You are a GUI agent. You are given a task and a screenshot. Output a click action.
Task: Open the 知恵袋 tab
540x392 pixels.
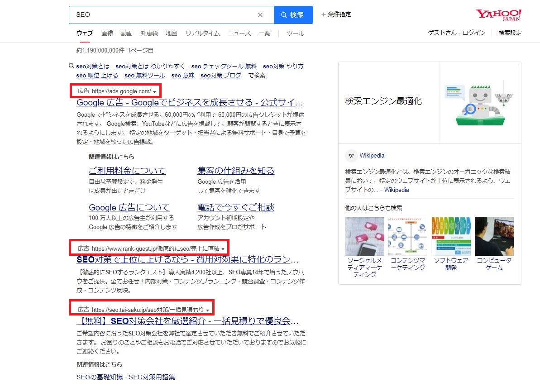coord(149,33)
